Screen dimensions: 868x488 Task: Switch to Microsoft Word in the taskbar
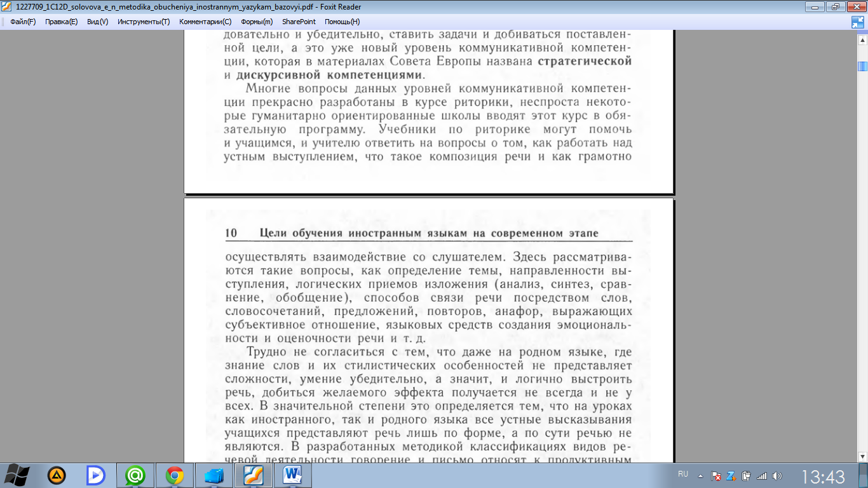pyautogui.click(x=293, y=475)
